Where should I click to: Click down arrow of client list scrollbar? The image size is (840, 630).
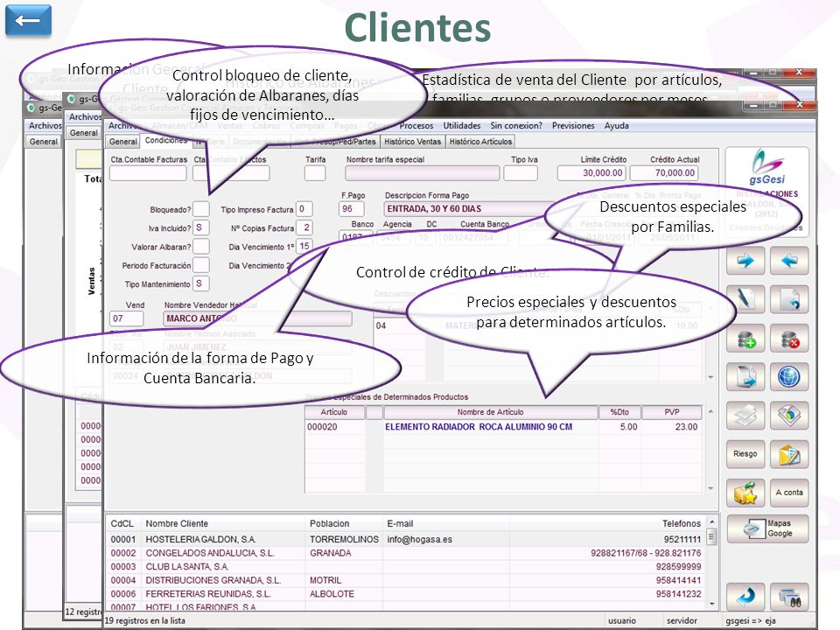712,605
